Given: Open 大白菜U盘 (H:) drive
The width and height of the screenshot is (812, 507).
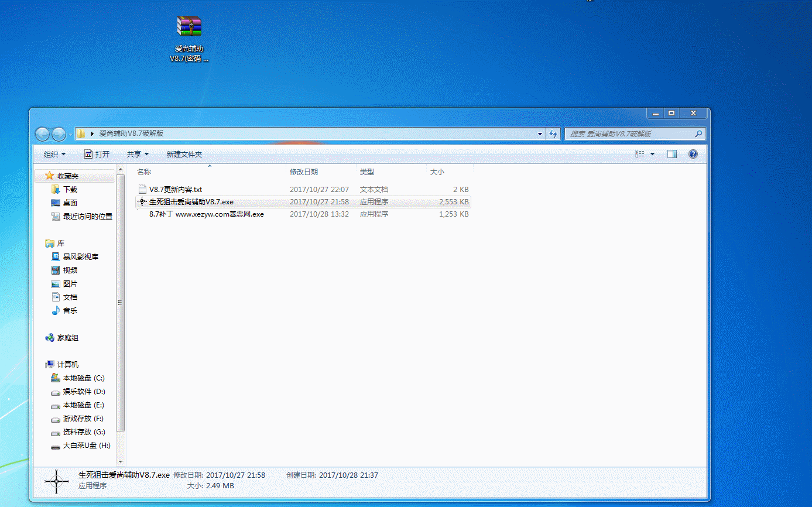Looking at the screenshot, I should click(x=86, y=446).
